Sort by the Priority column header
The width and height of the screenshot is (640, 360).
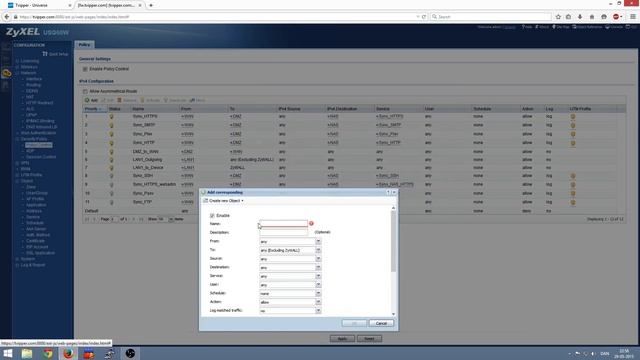click(x=95, y=109)
